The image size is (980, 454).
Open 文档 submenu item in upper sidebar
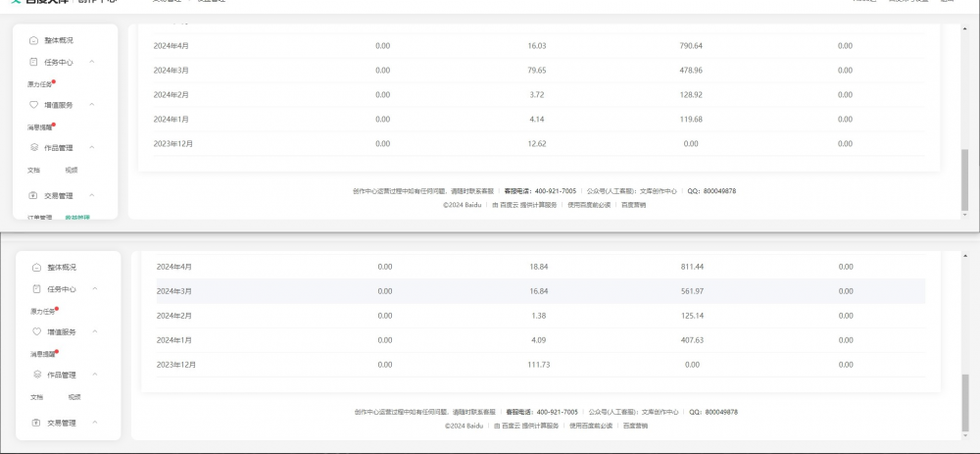(x=34, y=170)
